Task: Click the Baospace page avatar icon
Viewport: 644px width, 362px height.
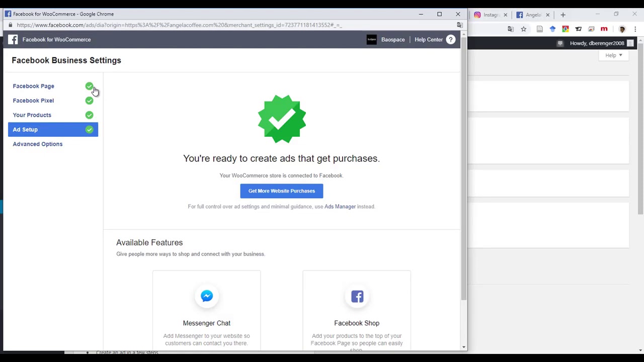Action: click(371, 40)
